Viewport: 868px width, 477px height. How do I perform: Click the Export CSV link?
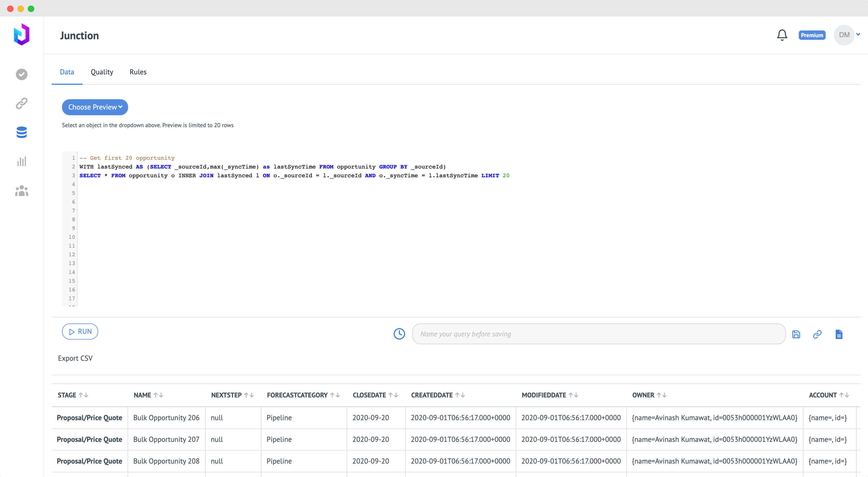click(x=75, y=358)
